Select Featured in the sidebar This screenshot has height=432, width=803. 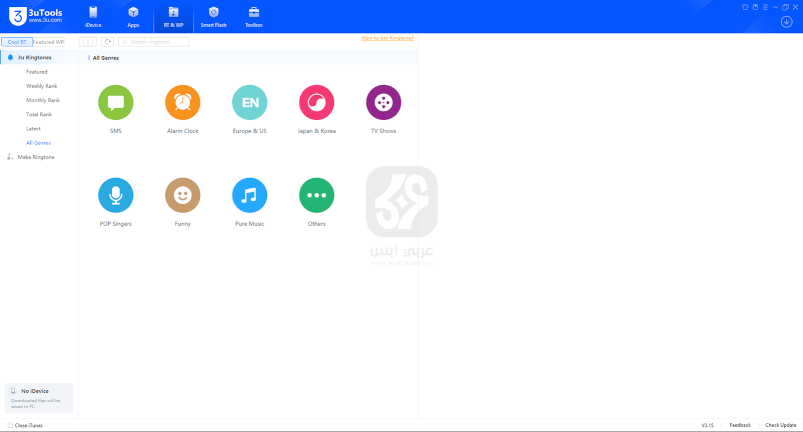tap(37, 72)
